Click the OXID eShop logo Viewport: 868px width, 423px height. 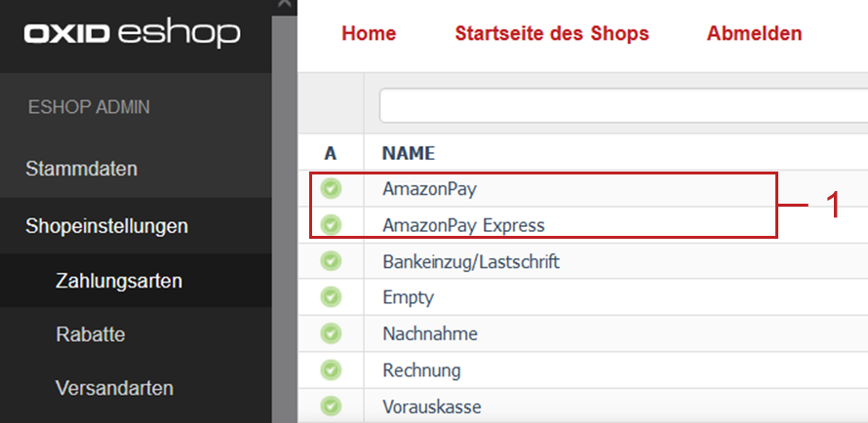coord(132,35)
